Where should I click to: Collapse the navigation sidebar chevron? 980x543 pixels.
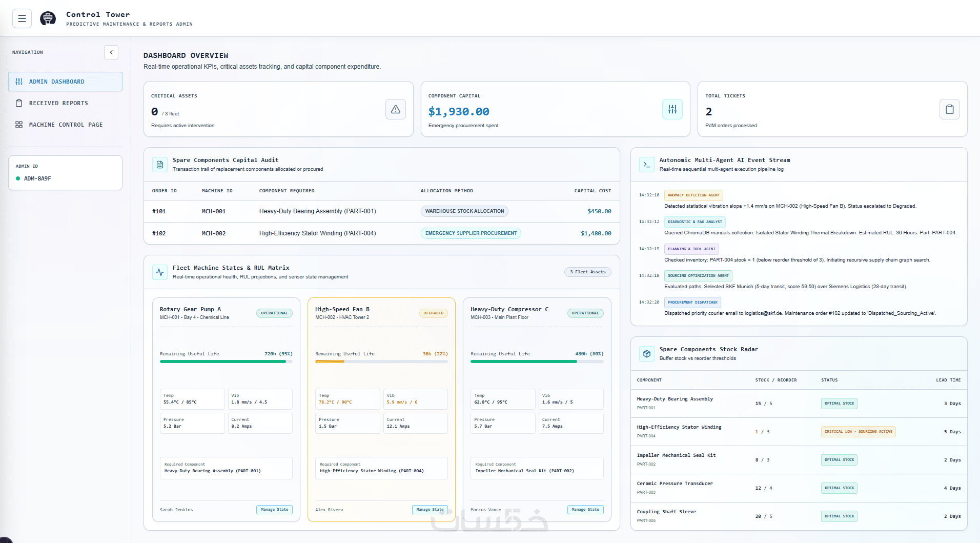click(x=111, y=52)
